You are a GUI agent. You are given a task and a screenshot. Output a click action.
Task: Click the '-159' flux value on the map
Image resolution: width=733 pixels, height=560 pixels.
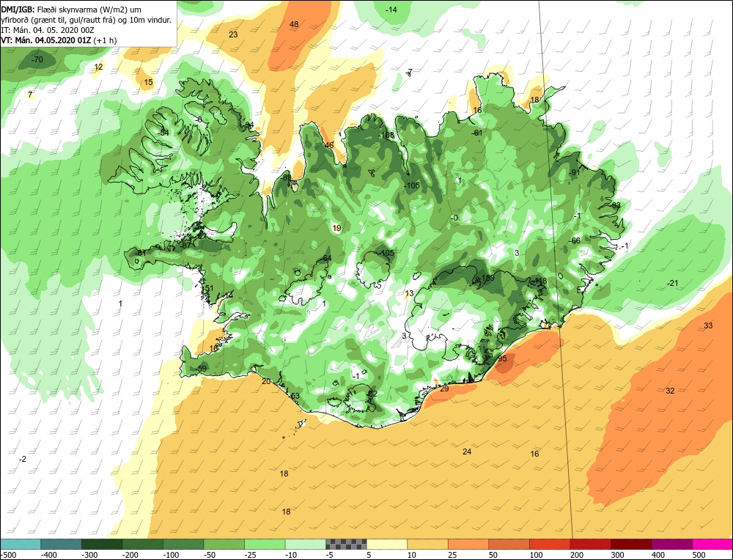486,278
